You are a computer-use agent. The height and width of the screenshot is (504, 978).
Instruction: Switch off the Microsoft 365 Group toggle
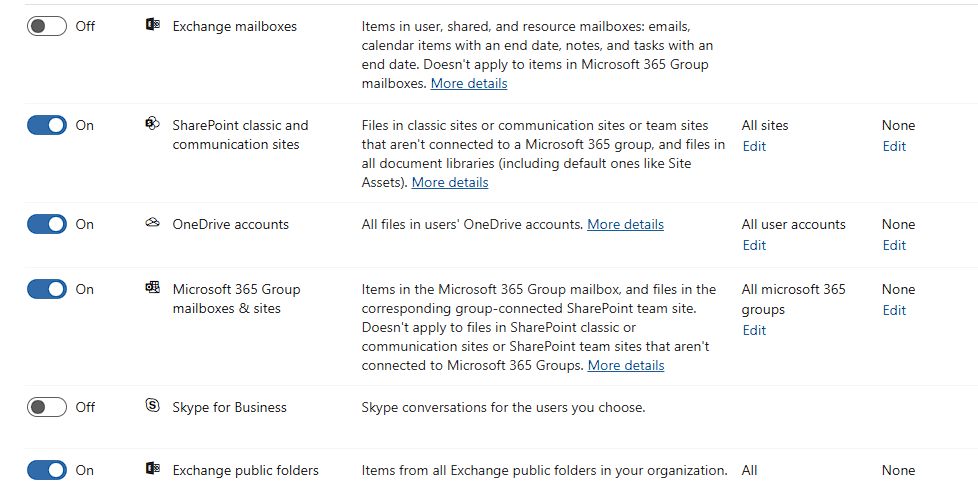click(47, 289)
